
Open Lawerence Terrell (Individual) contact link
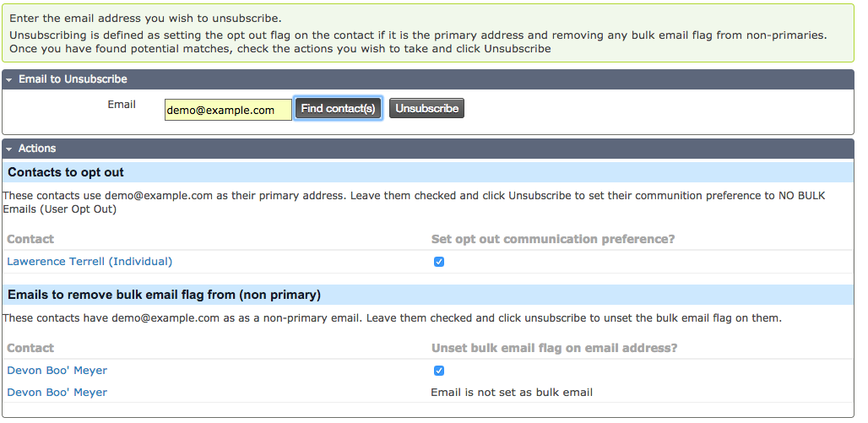coord(90,262)
